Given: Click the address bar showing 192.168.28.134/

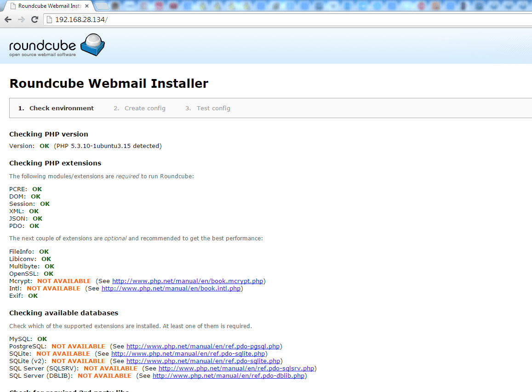Looking at the screenshot, I should (x=288, y=20).
